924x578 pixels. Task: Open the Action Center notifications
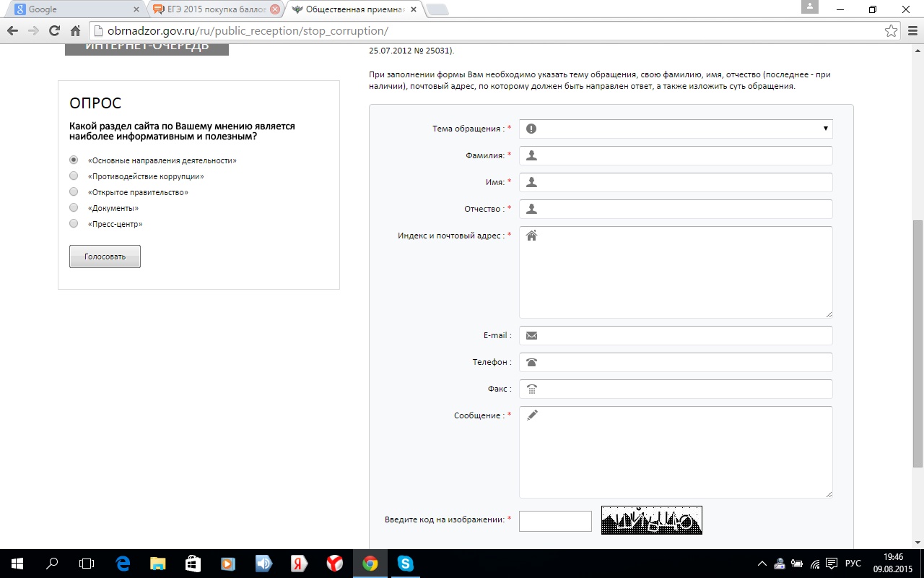click(x=832, y=564)
